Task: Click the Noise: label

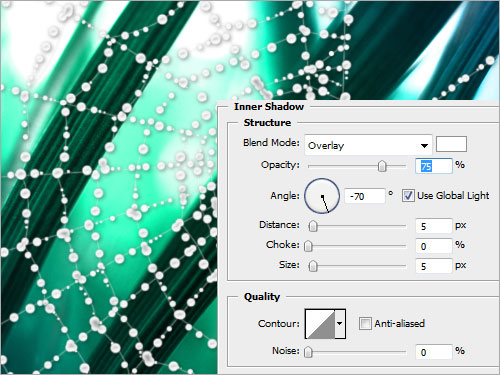Action: click(x=286, y=351)
